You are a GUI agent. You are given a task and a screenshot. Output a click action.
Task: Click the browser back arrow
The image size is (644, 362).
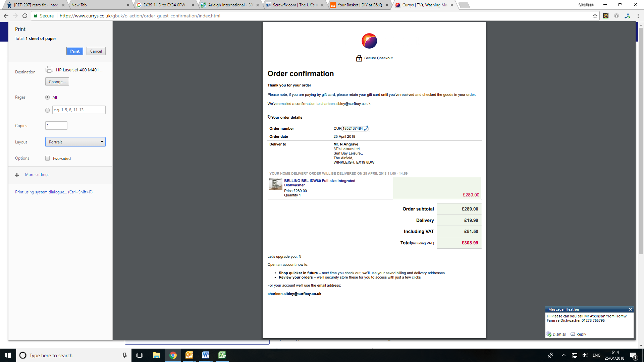[6, 16]
